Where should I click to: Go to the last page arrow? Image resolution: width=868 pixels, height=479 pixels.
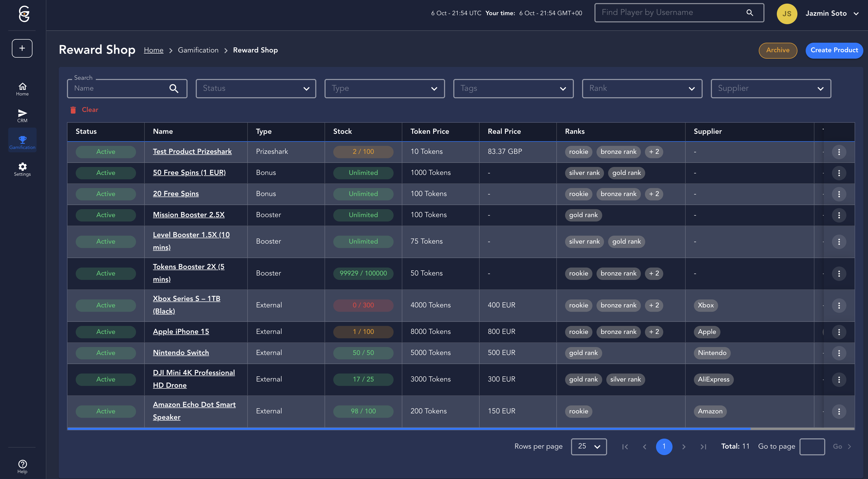click(703, 447)
